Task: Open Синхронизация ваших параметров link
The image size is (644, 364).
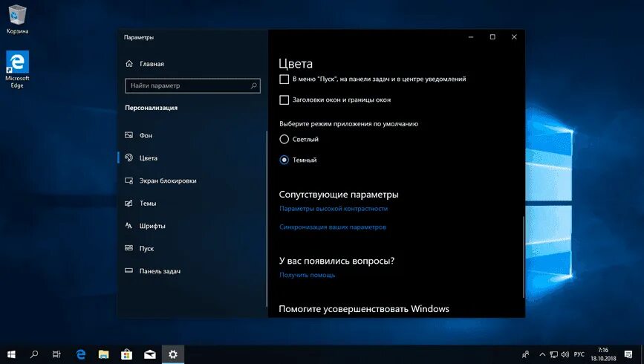Action: [x=333, y=227]
